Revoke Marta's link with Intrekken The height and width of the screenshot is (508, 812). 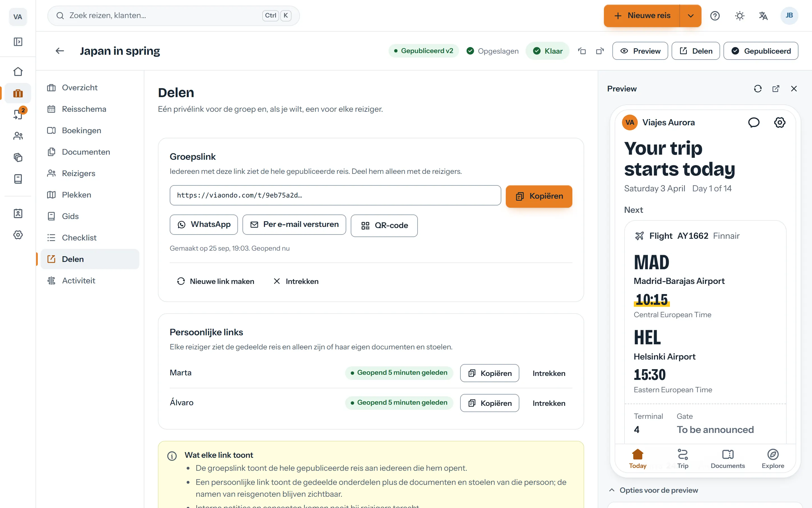[x=549, y=373]
